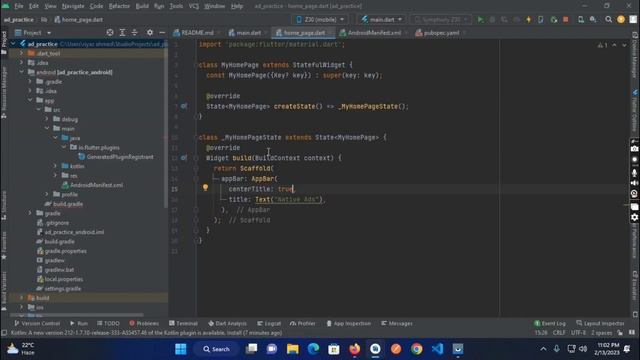Click the Windows taskbar Search box

[216, 349]
